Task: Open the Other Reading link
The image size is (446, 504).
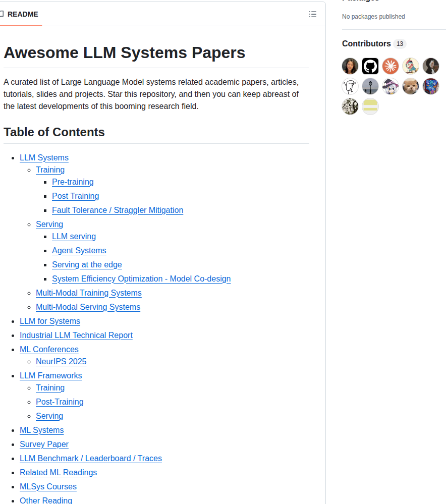Action: [x=46, y=500]
